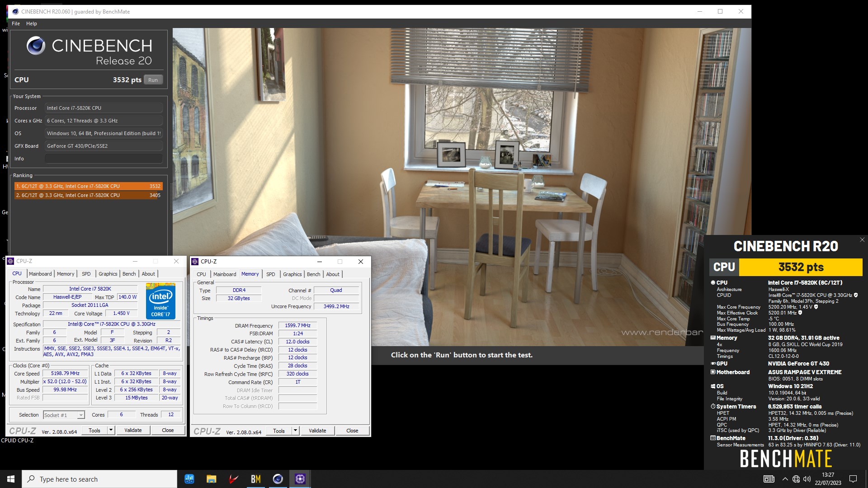Switch to Memory tab in left CPU-Z window

click(66, 274)
